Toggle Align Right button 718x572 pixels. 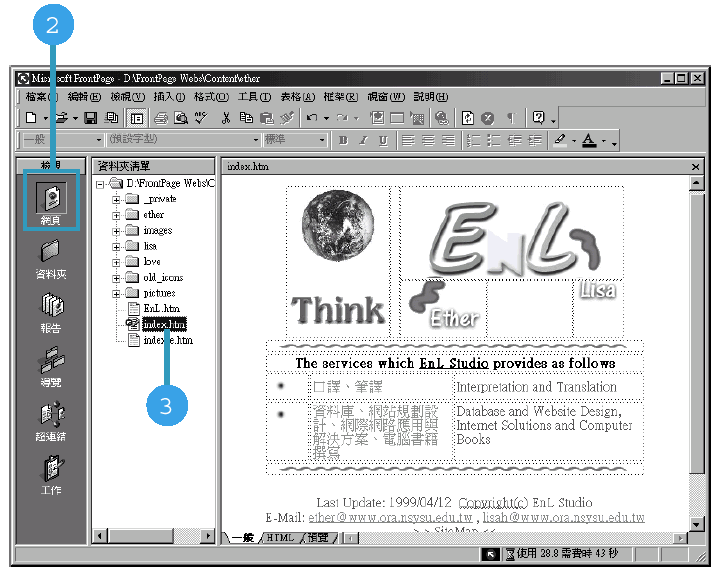(448, 140)
